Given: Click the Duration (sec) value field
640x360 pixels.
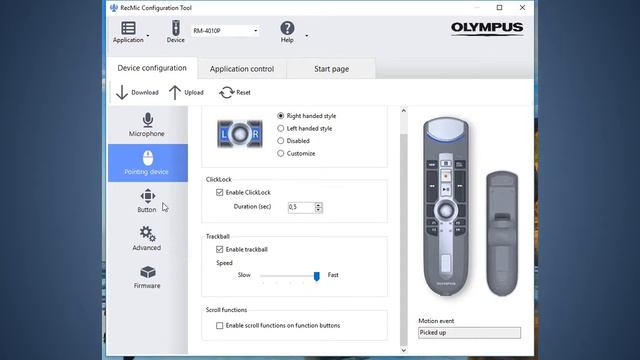Looking at the screenshot, I should click(301, 207).
